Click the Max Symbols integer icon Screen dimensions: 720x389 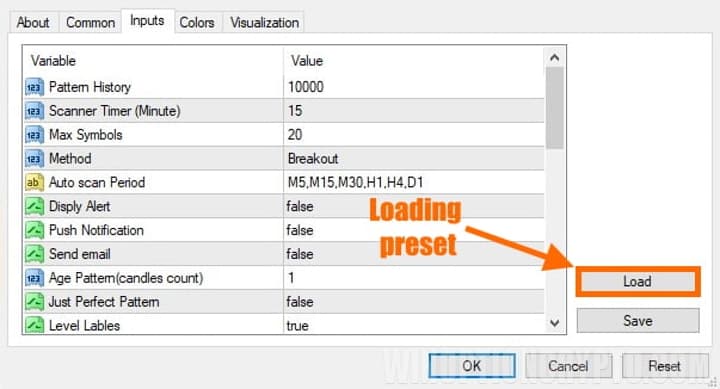[x=34, y=135]
